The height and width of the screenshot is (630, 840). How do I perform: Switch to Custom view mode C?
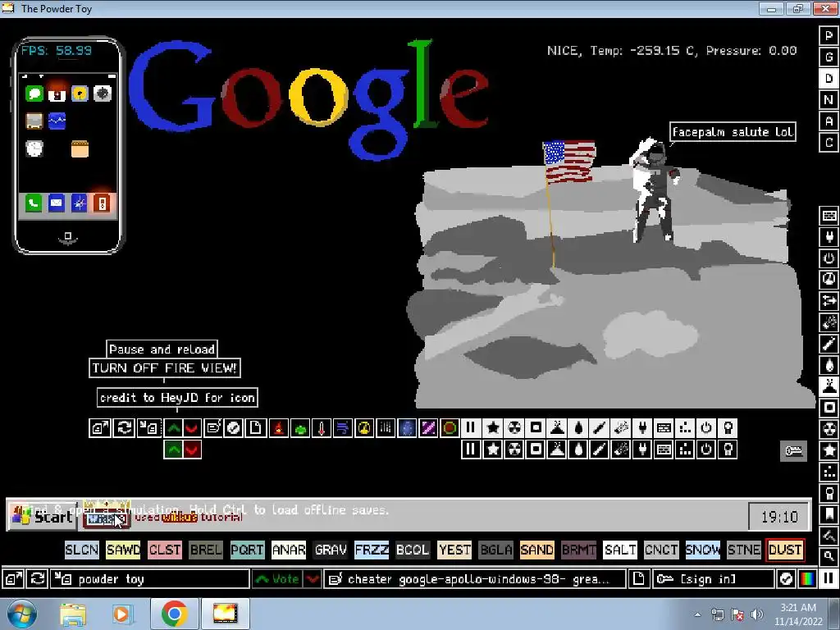[829, 143]
